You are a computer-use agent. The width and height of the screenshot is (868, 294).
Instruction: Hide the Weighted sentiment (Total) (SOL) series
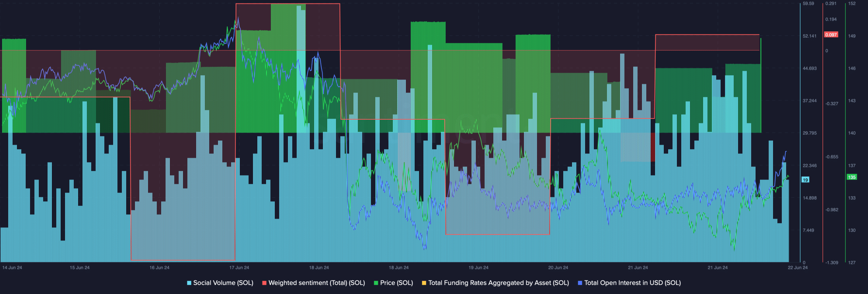316,283
